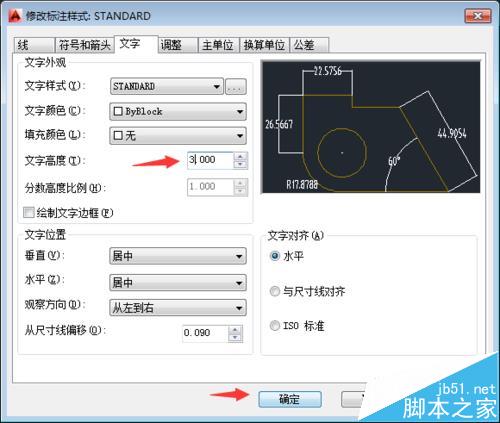The height and width of the screenshot is (423, 500).
Task: Decrease 从尺寸线偏移 with the down arrow
Action: tap(235, 338)
